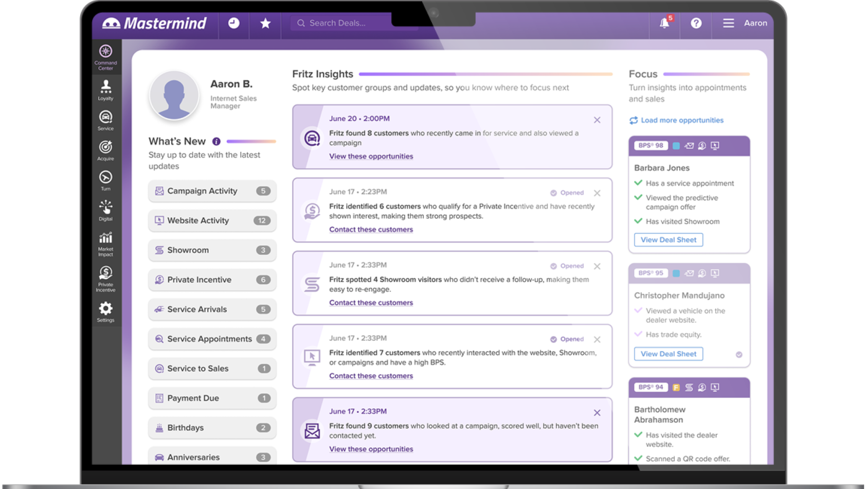The height and width of the screenshot is (489, 868).
Task: Open the Settings gear in sidebar
Action: click(x=105, y=311)
